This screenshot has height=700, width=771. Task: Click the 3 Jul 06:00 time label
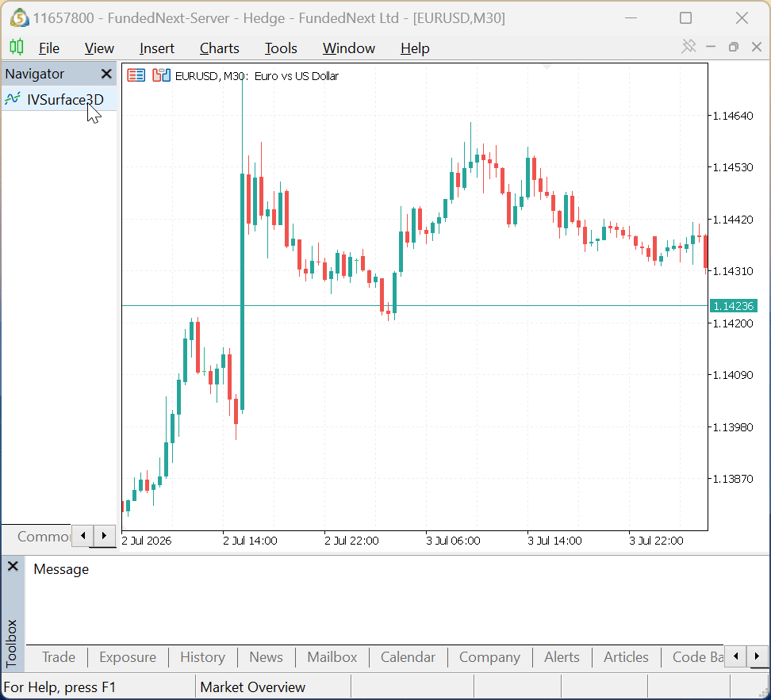coord(453,541)
